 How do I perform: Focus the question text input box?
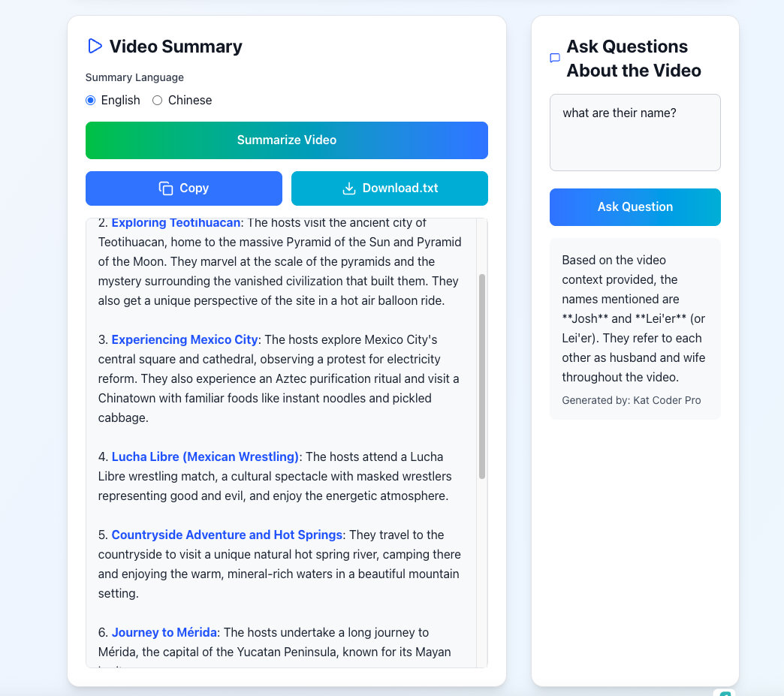tap(635, 132)
